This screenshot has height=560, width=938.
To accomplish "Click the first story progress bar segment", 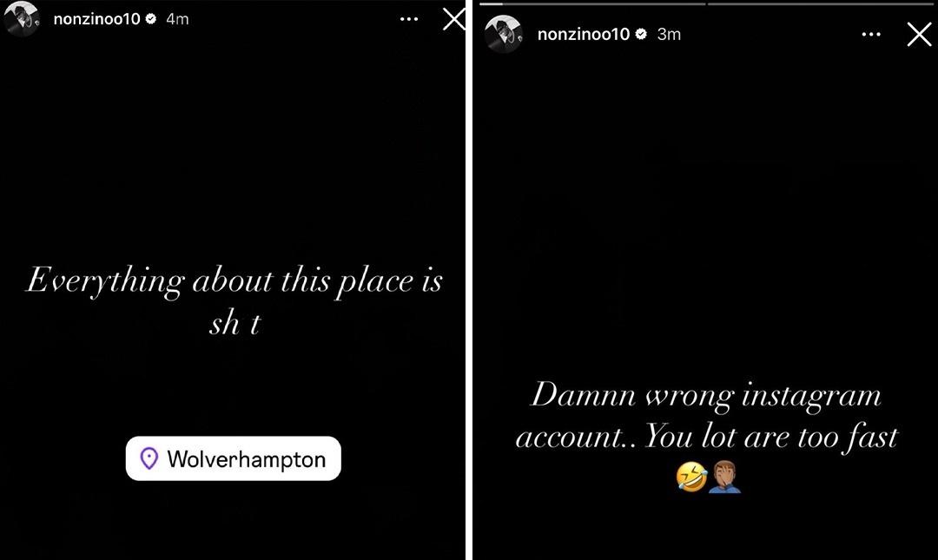I will coord(592,3).
